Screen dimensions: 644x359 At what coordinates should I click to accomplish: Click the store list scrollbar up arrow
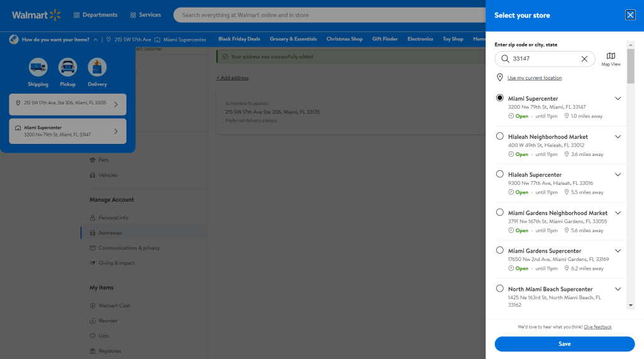[630, 45]
